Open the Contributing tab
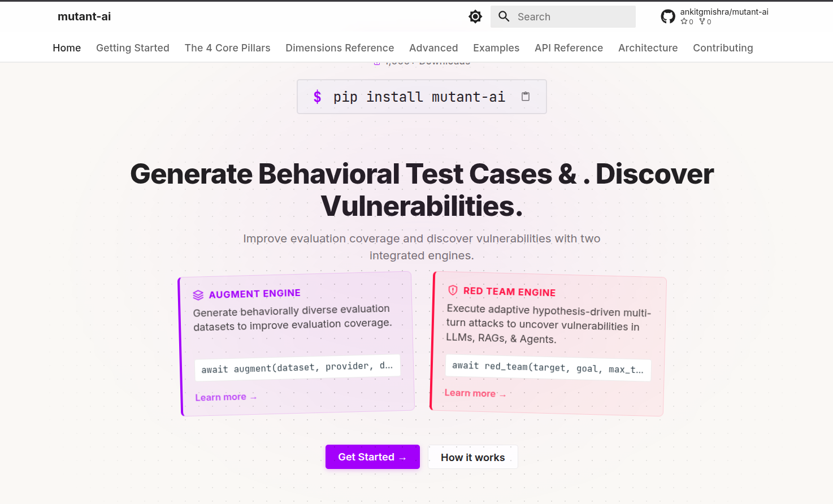The height and width of the screenshot is (504, 833). (723, 48)
